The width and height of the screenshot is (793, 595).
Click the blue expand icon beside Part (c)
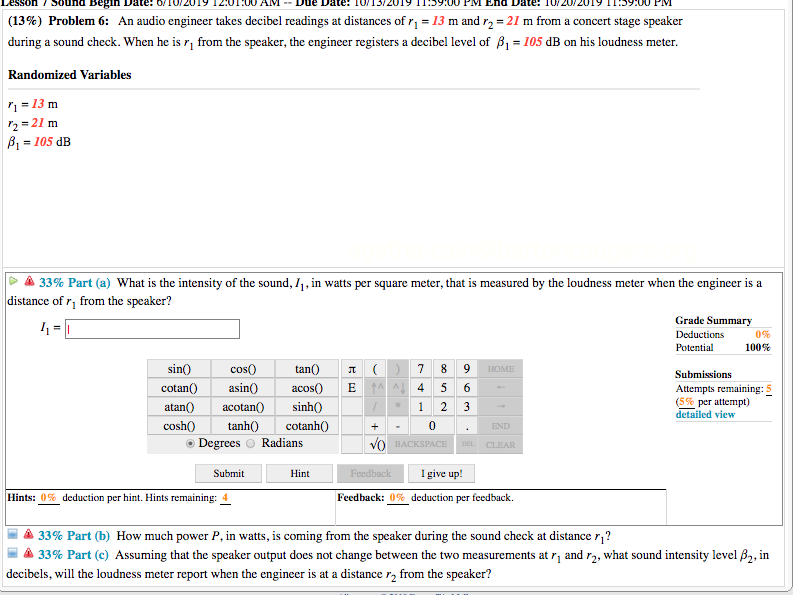pos(13,553)
